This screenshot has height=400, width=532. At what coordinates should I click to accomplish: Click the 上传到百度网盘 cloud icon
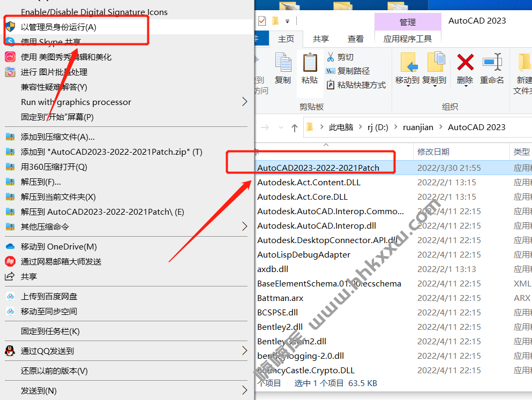[10, 297]
